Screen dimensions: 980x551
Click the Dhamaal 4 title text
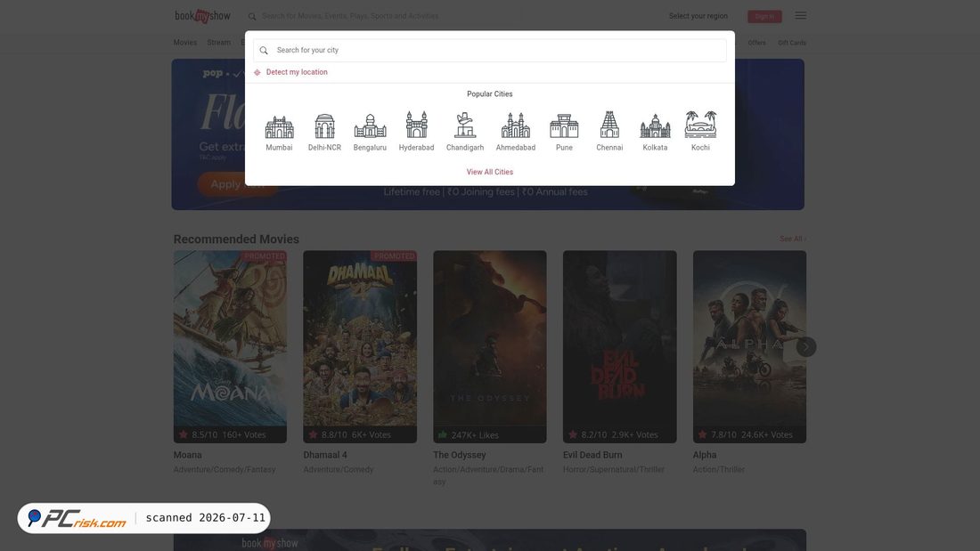coord(325,455)
